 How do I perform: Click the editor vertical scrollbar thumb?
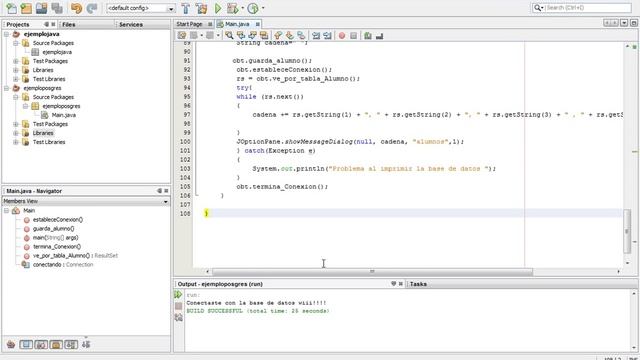[627, 231]
